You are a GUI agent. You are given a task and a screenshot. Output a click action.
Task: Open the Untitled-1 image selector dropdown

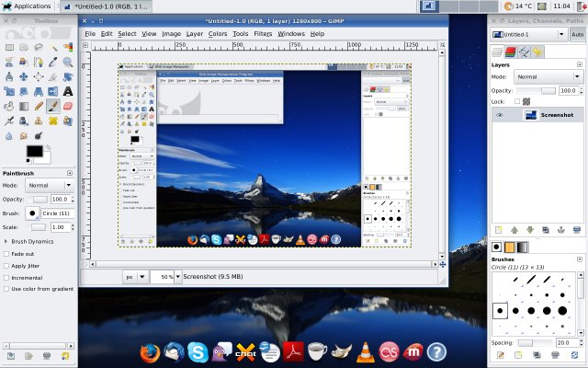[529, 35]
